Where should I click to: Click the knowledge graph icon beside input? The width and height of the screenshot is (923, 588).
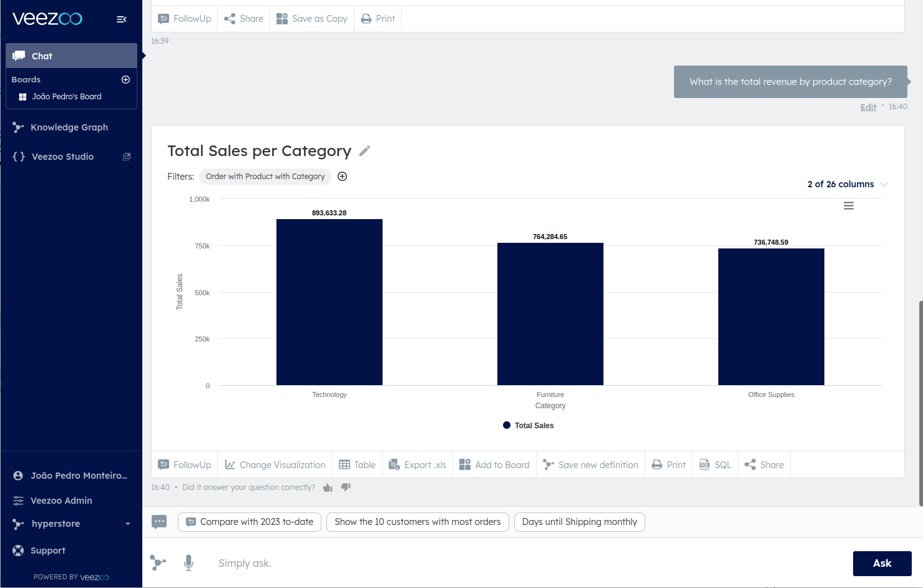click(x=159, y=563)
